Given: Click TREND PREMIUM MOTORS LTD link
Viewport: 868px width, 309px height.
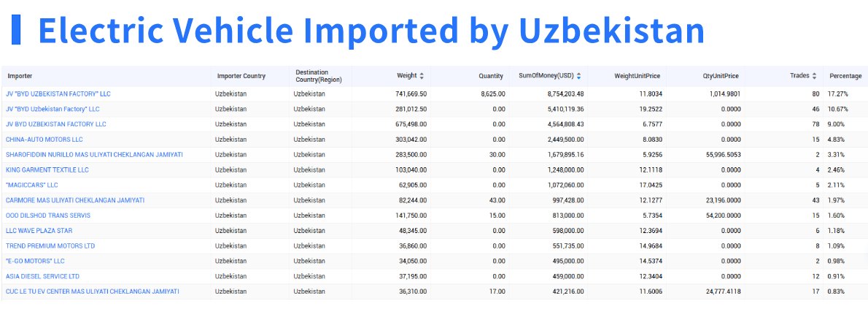Looking at the screenshot, I should point(50,246).
